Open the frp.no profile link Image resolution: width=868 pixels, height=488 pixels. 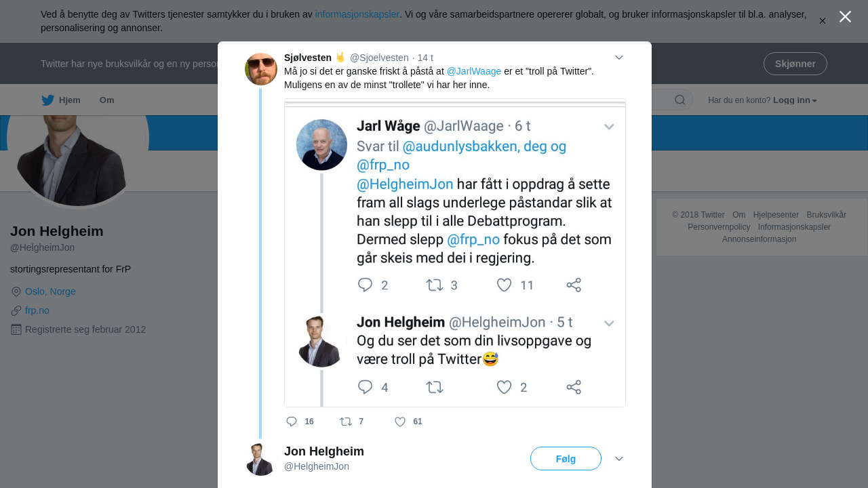pyautogui.click(x=37, y=310)
